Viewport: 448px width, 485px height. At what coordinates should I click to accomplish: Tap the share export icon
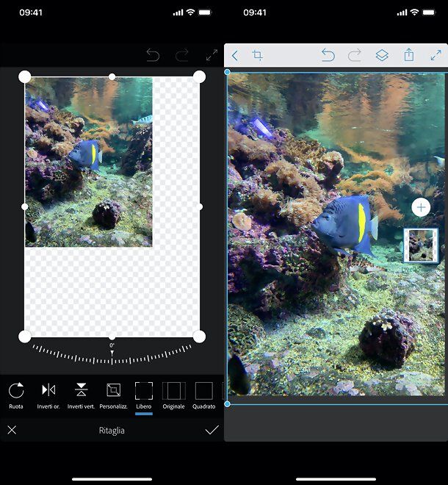[408, 56]
